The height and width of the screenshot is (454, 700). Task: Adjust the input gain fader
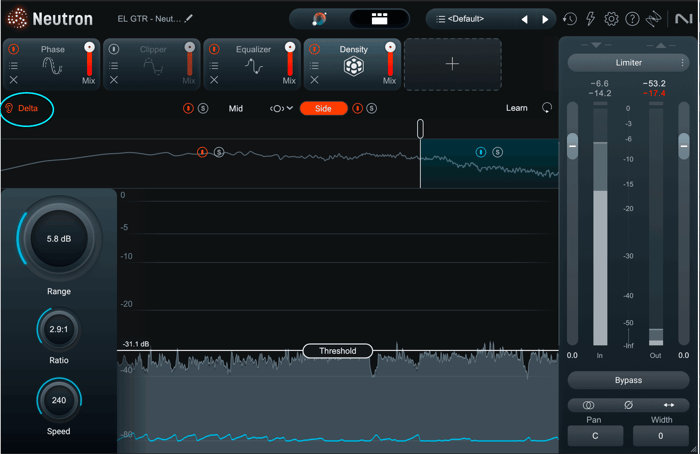572,146
